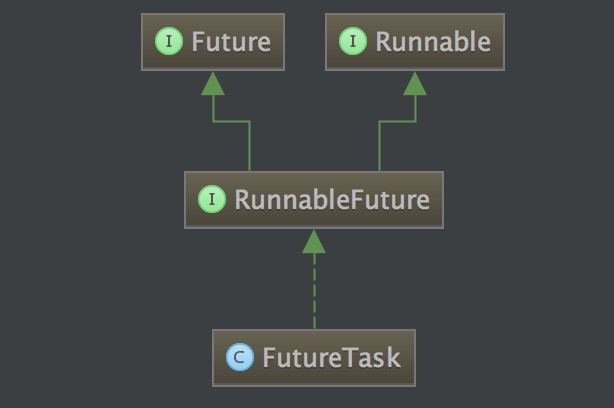614x408 pixels.
Task: Select the Runnable node label
Action: click(x=432, y=42)
